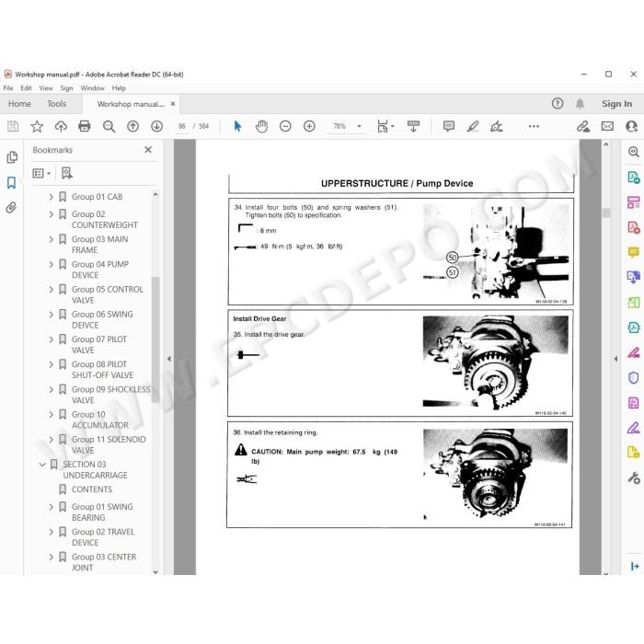Open Help question mark icon
Screen dimensions: 644x644
click(x=558, y=103)
